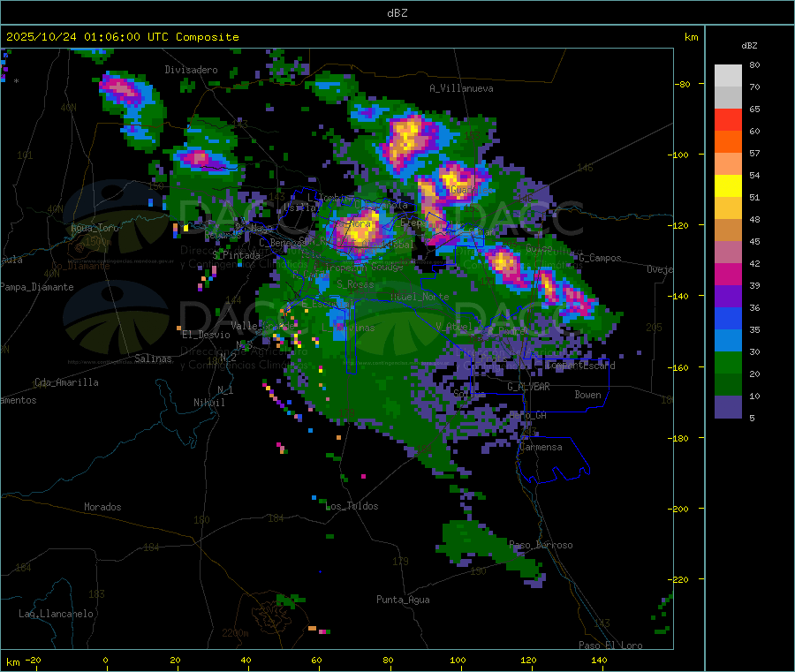Click the El_Desvio place label
The width and height of the screenshot is (795, 672).
[x=206, y=335]
